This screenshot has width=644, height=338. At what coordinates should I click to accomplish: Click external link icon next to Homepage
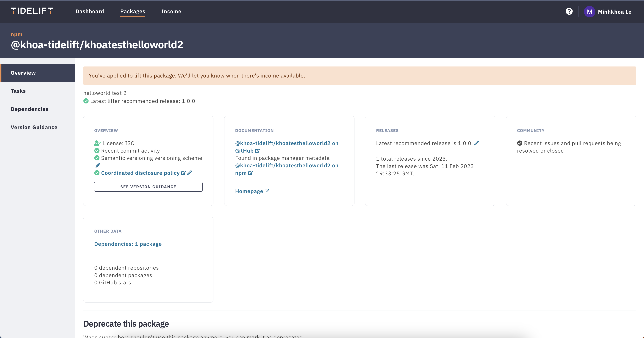267,191
